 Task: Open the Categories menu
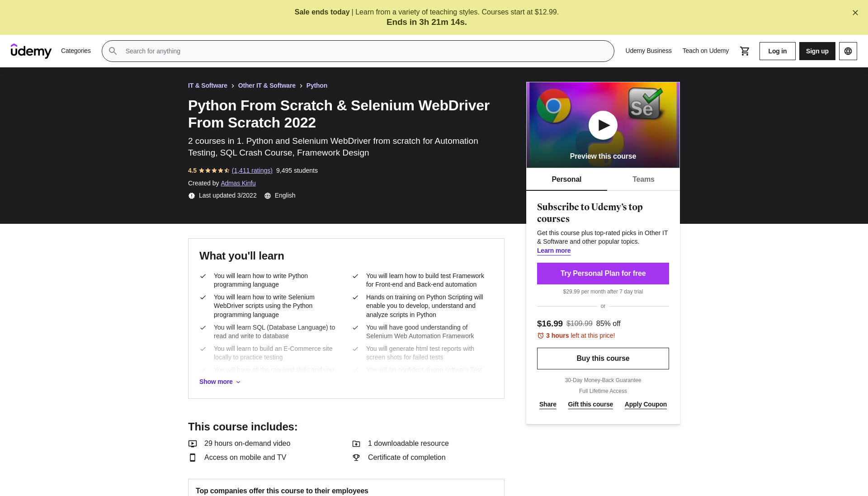[76, 51]
